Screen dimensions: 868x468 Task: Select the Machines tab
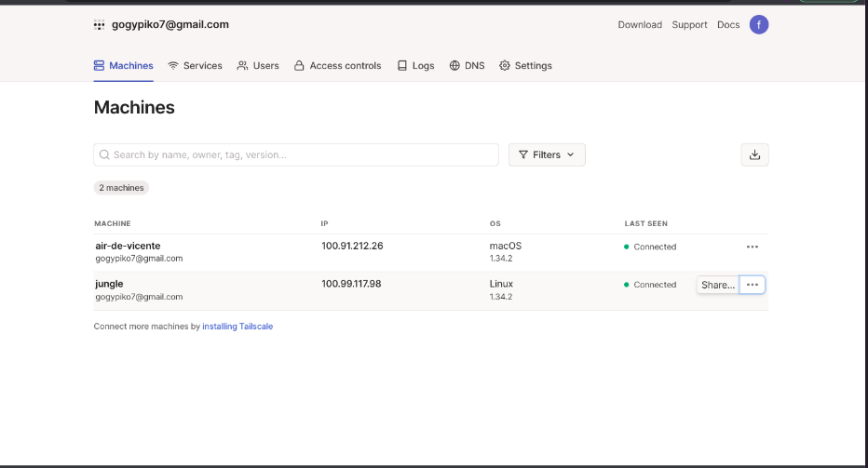124,66
